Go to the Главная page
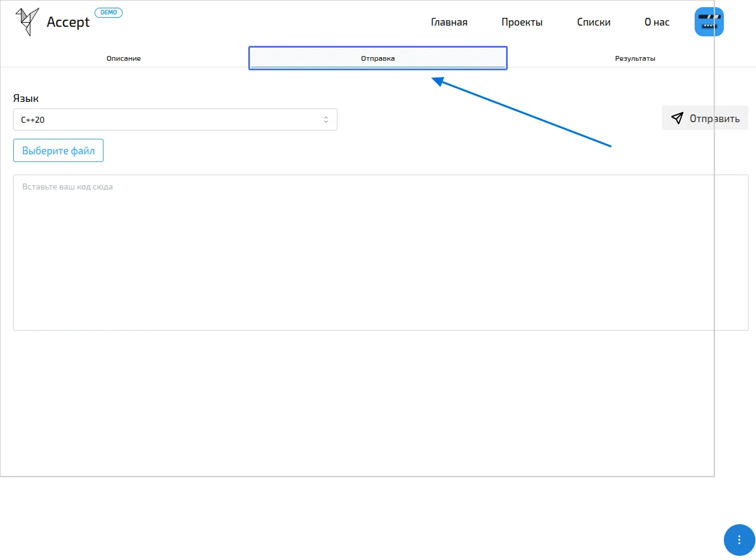 [x=449, y=23]
